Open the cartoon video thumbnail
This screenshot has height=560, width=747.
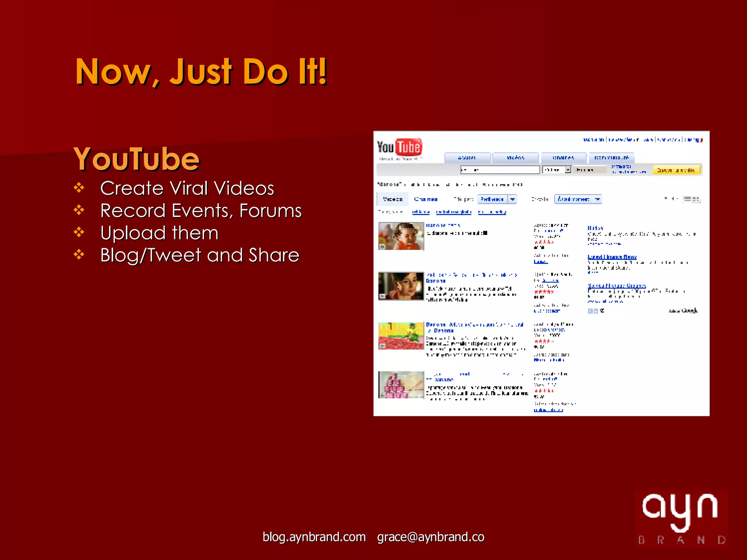point(401,335)
